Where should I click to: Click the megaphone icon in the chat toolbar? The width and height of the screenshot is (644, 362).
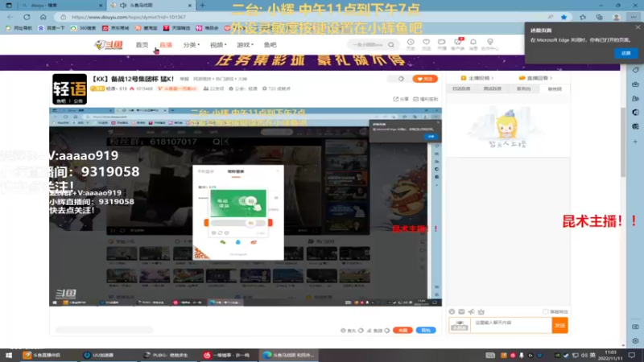(x=472, y=312)
